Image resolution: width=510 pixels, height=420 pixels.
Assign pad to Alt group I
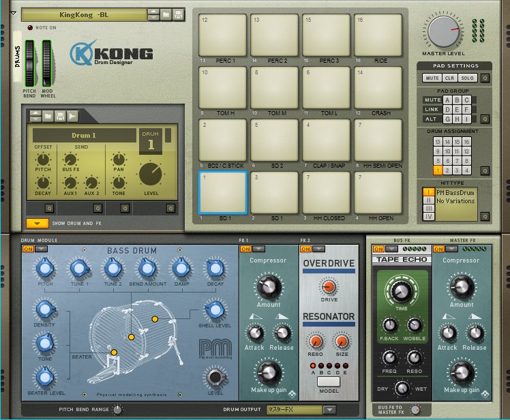(x=466, y=119)
